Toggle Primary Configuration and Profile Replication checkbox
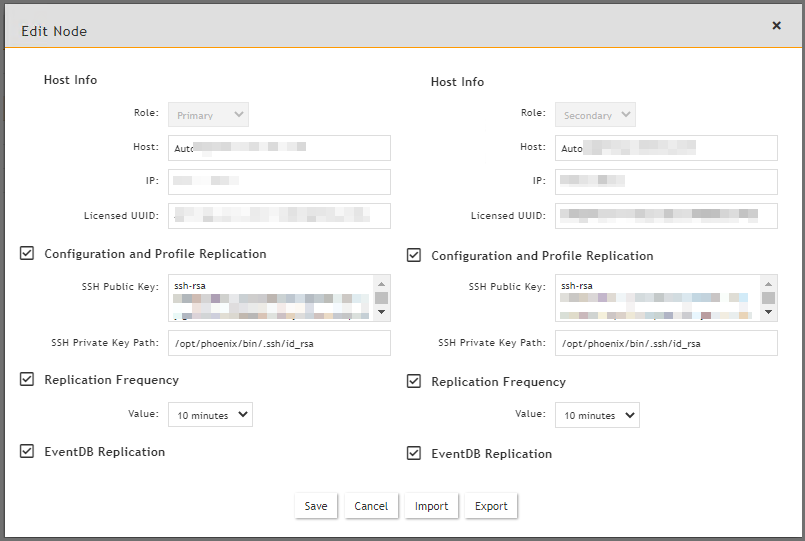The image size is (805, 541). [x=27, y=253]
